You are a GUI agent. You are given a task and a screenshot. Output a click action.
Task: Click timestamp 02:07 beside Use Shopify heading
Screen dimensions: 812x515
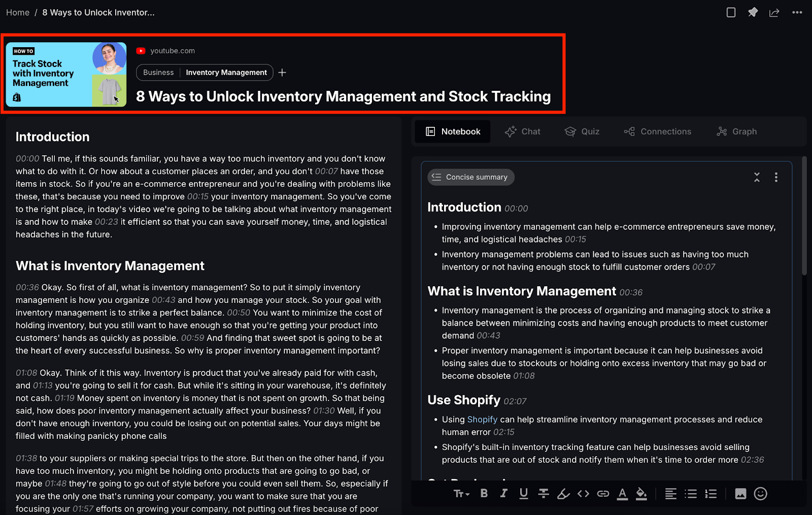tap(515, 401)
